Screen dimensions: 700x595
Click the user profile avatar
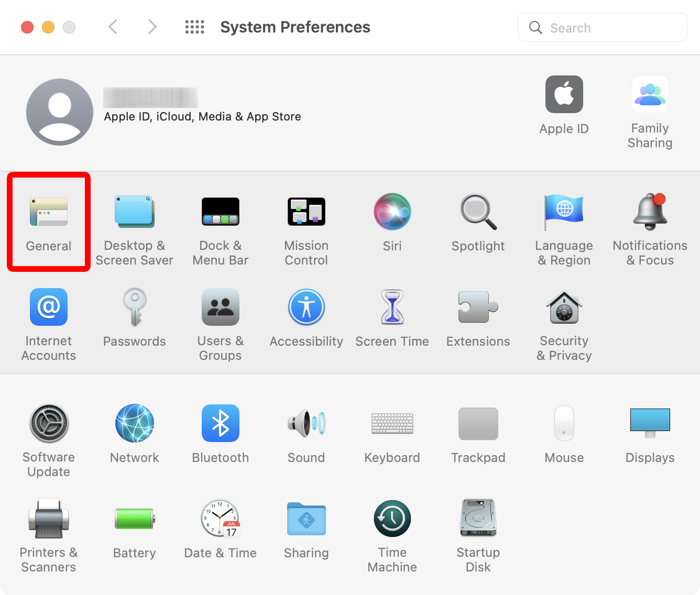pyautogui.click(x=59, y=112)
